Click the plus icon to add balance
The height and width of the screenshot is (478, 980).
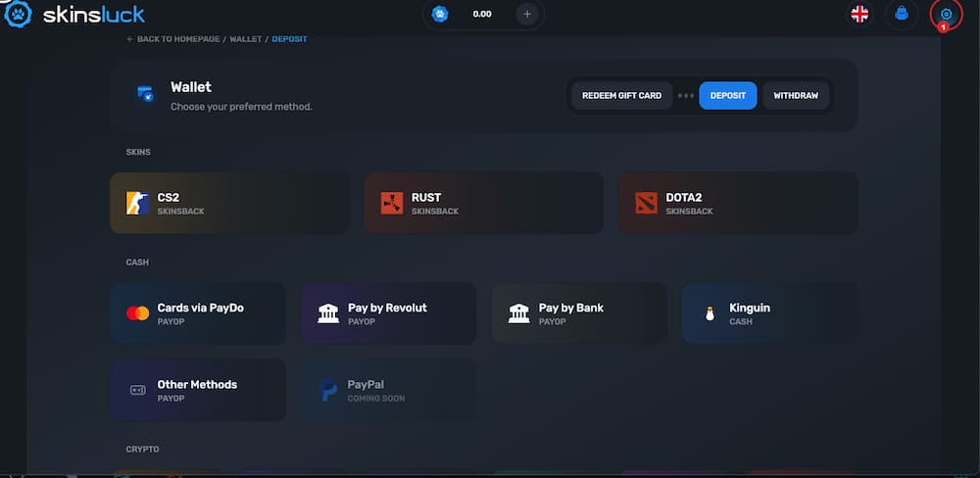tap(526, 15)
